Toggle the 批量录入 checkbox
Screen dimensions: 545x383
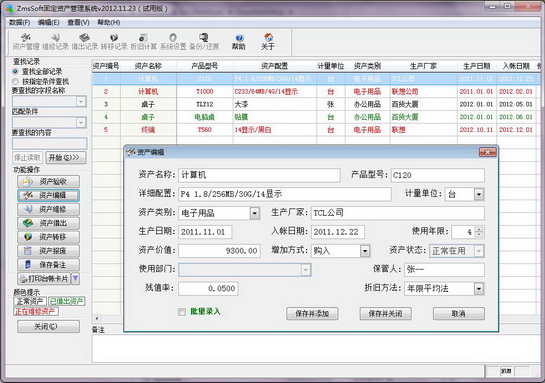pos(182,312)
